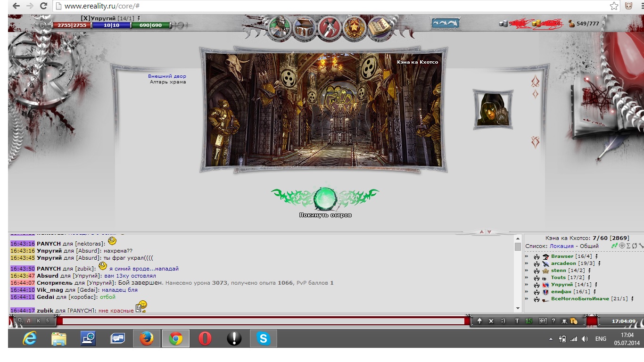Image resolution: width=644 pixels, height=362 pixels.
Task: Go to Внешний двор location
Action: click(x=167, y=76)
